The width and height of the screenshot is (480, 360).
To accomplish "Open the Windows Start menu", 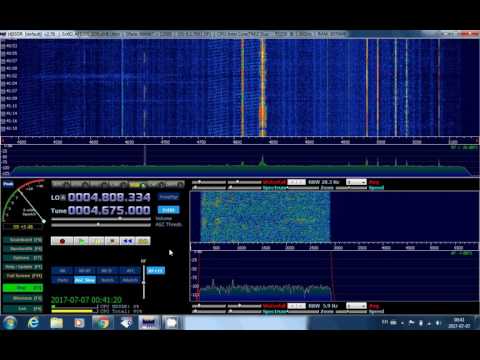I will point(10,323).
